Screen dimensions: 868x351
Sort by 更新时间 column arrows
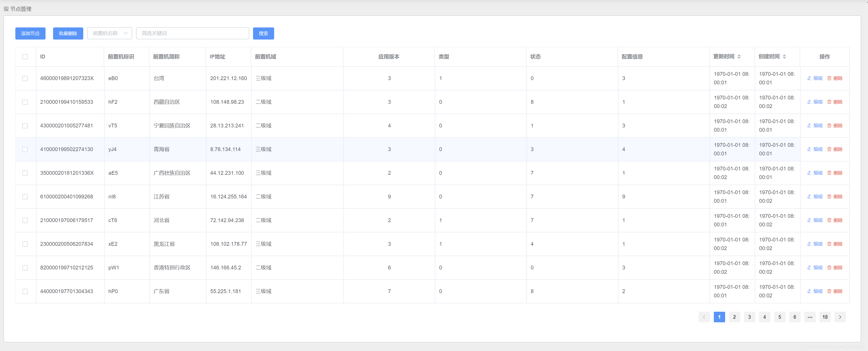pyautogui.click(x=739, y=57)
